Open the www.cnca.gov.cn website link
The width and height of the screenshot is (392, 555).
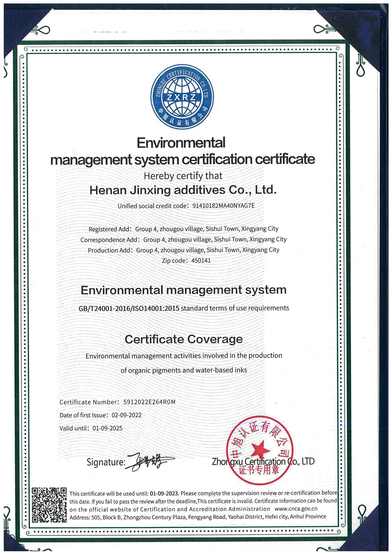(x=296, y=509)
